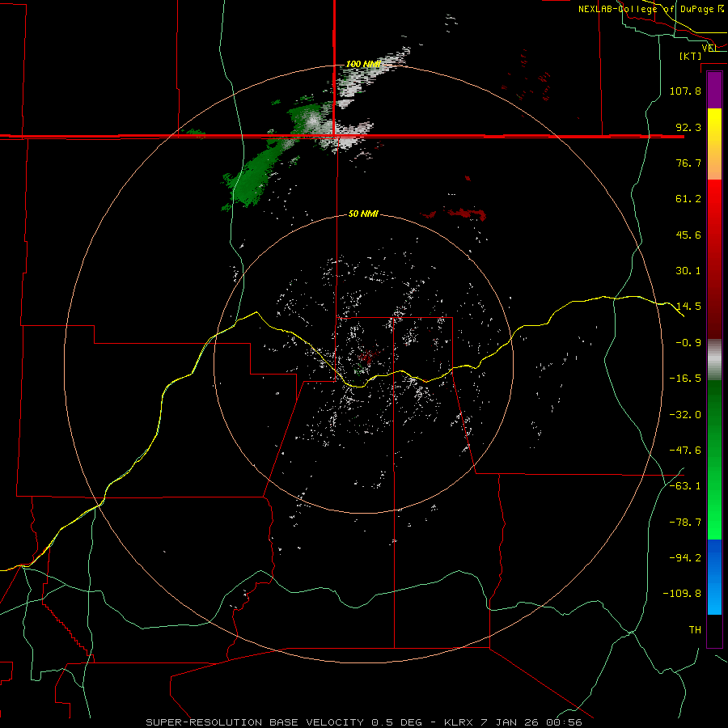The height and width of the screenshot is (728, 728).
Task: Select the -109.8 legend value
Action: point(682,593)
